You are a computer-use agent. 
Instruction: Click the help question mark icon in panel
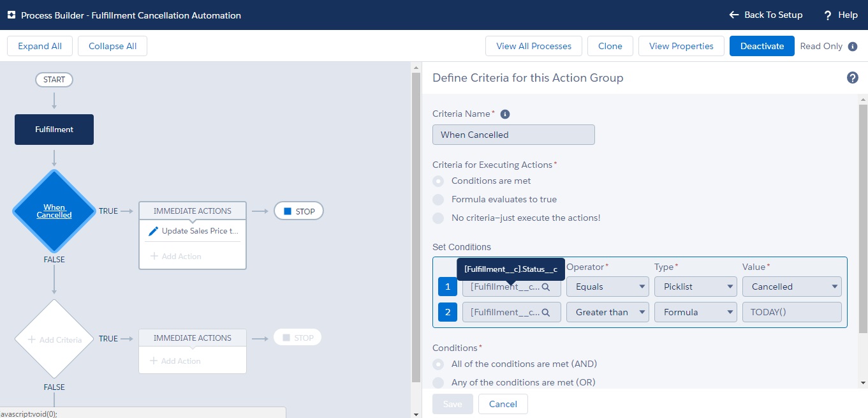coord(852,78)
